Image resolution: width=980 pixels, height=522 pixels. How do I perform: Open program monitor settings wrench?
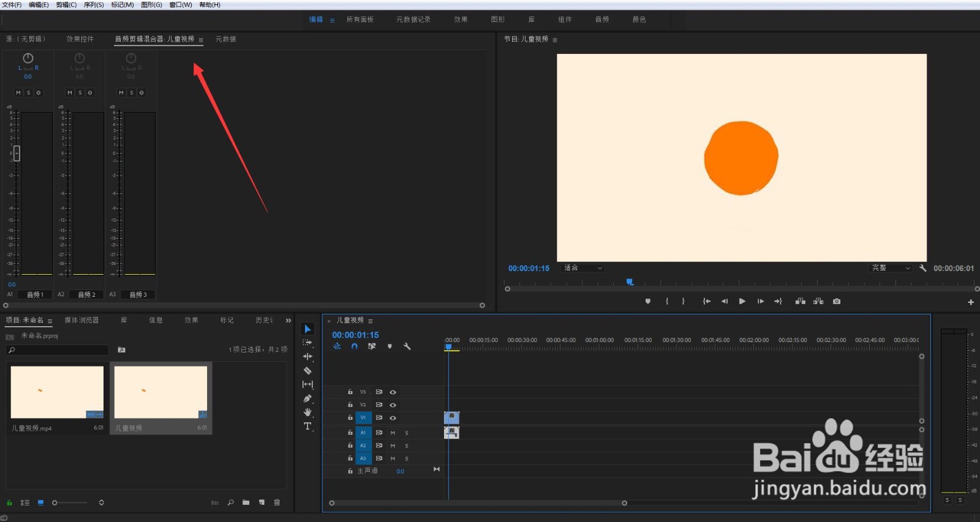tap(923, 268)
